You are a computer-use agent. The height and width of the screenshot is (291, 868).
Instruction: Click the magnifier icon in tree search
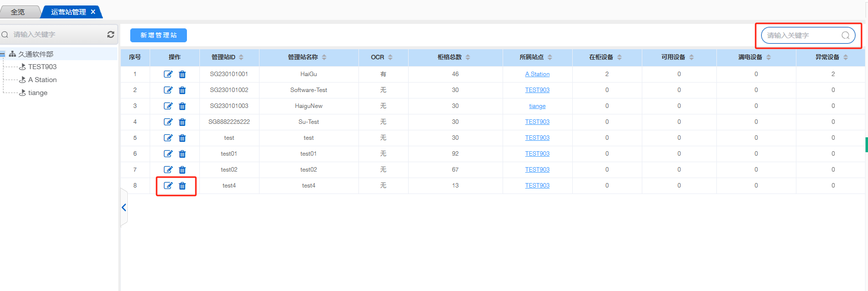pyautogui.click(x=5, y=34)
